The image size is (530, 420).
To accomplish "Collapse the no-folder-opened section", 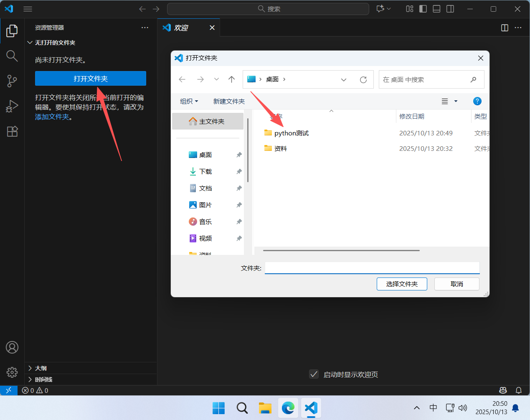I will [91, 43].
